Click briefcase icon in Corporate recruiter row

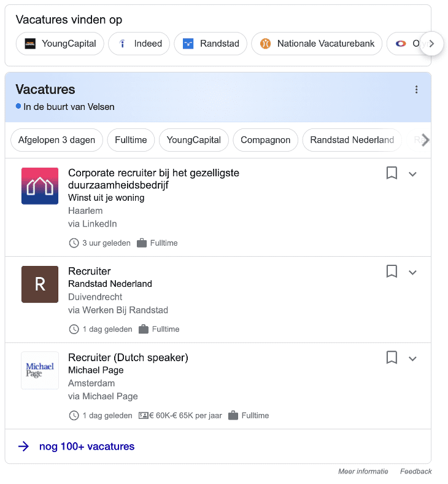coord(142,243)
